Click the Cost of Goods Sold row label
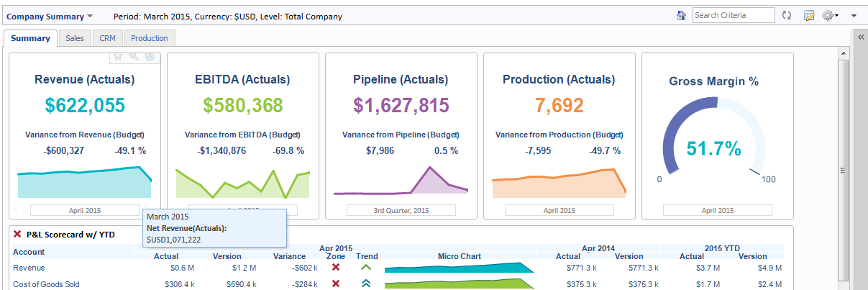 [46, 284]
